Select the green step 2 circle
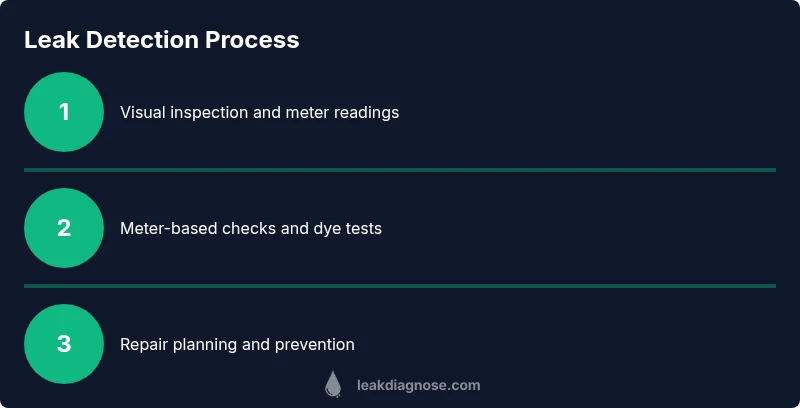 click(64, 228)
